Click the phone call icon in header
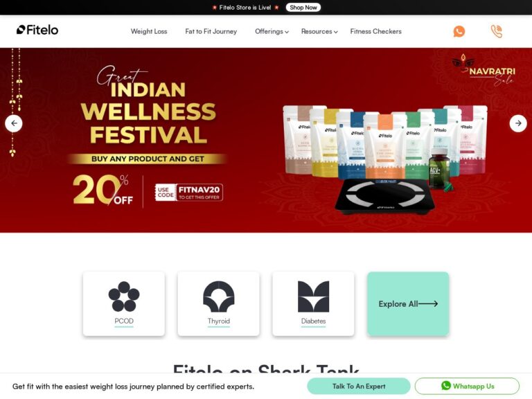Image resolution: width=532 pixels, height=399 pixels. pos(497,31)
